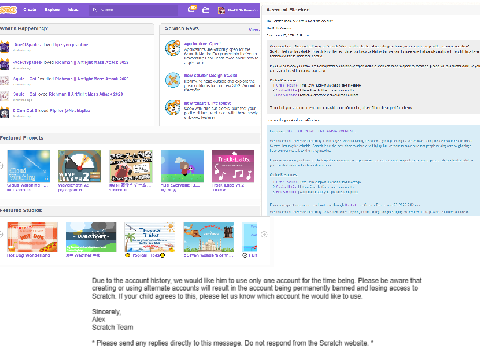The image size is (480, 360).
Task: Click View all link in Scratch News
Action: click(254, 29)
